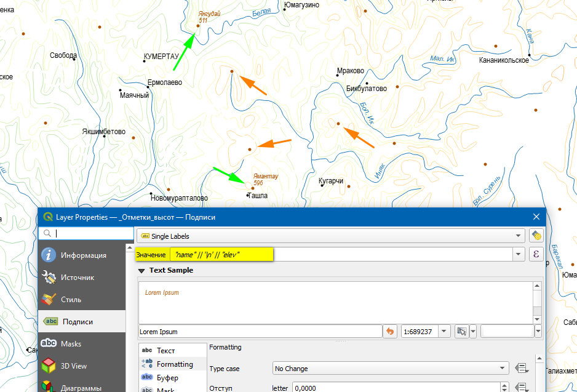Viewport: 577px width, 392px height.
Task: Click the label settings icon beside Single Labels
Action: coord(536,236)
